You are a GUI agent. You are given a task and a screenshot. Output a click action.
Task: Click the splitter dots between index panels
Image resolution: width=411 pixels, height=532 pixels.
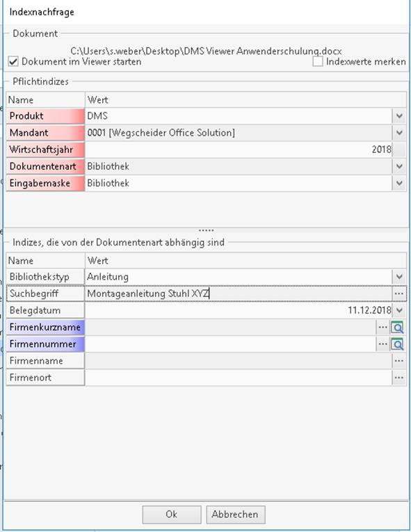coord(206,230)
